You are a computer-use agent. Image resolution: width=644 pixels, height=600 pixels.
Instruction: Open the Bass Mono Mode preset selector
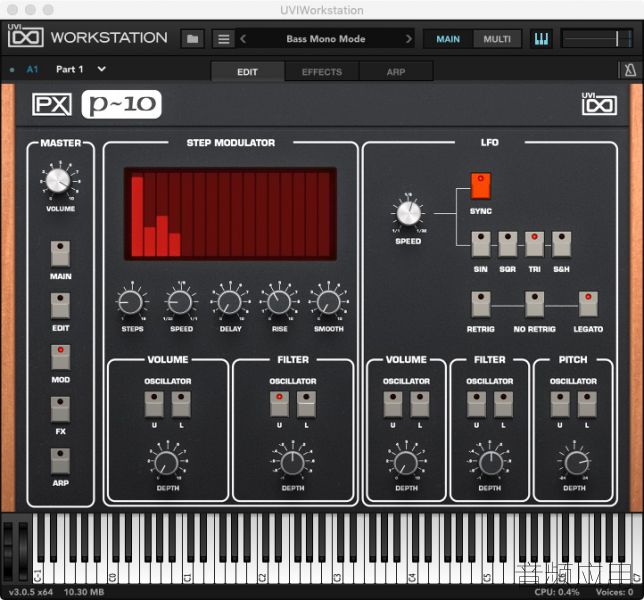pyautogui.click(x=326, y=39)
